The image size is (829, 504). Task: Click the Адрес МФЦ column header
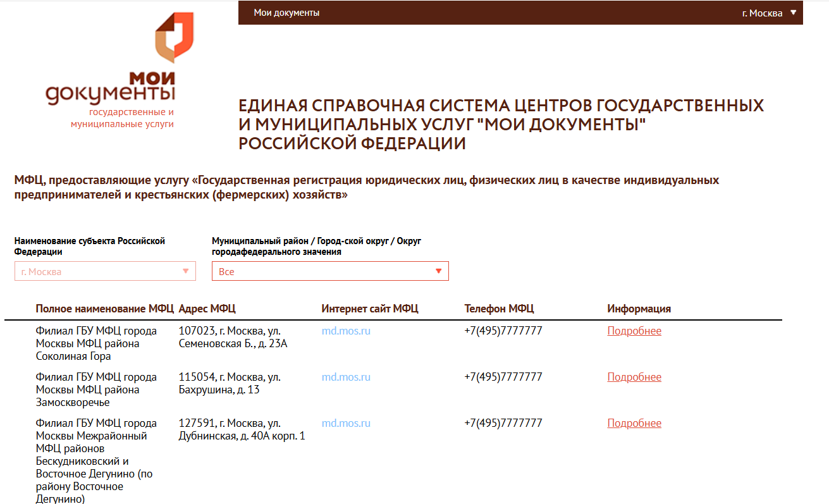pyautogui.click(x=207, y=309)
